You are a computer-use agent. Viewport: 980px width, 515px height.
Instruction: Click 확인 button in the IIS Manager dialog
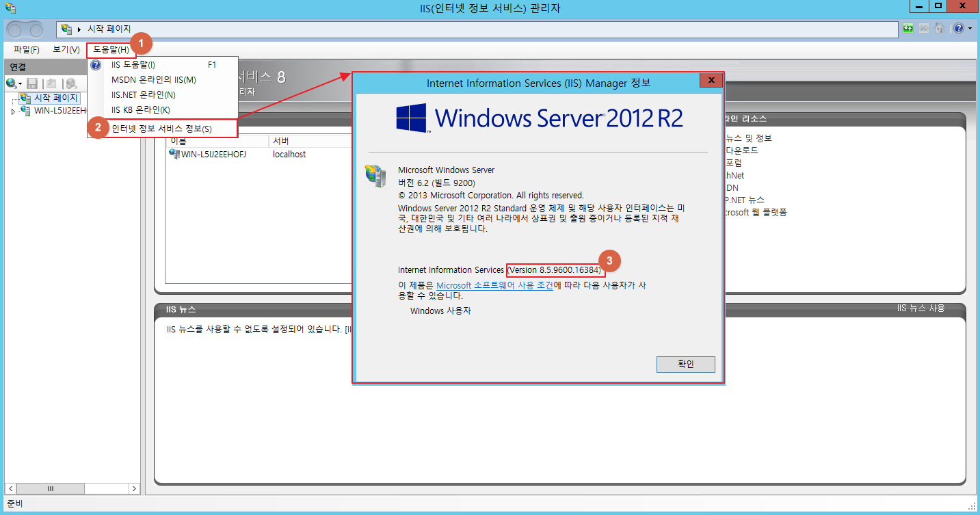pyautogui.click(x=685, y=364)
